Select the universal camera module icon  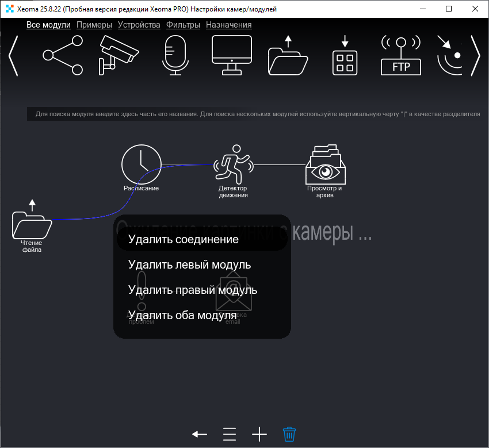(118, 55)
